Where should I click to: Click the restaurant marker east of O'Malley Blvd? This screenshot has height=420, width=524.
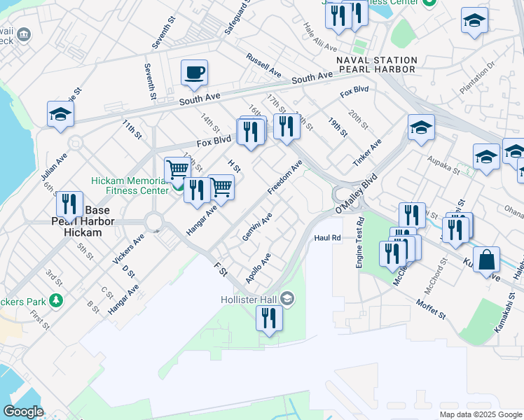(x=413, y=217)
